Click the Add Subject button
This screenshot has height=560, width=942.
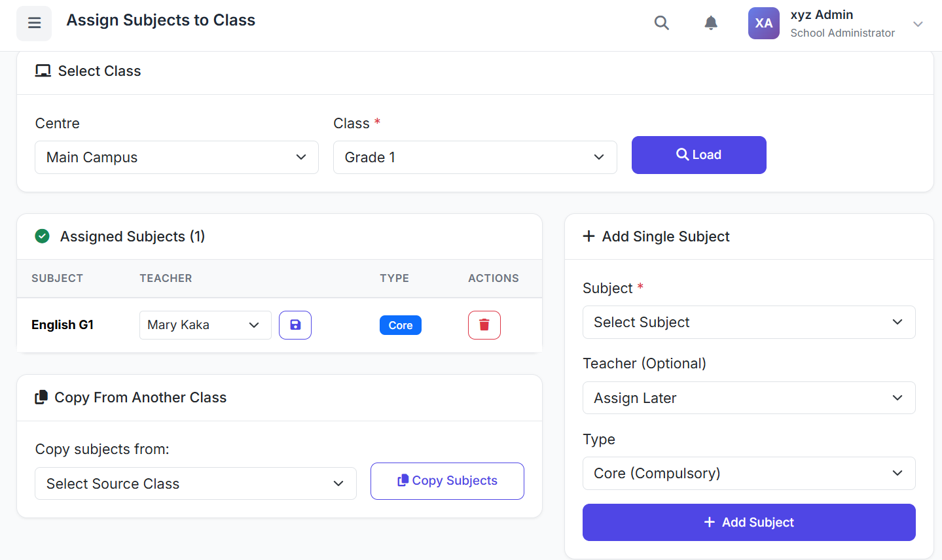748,522
